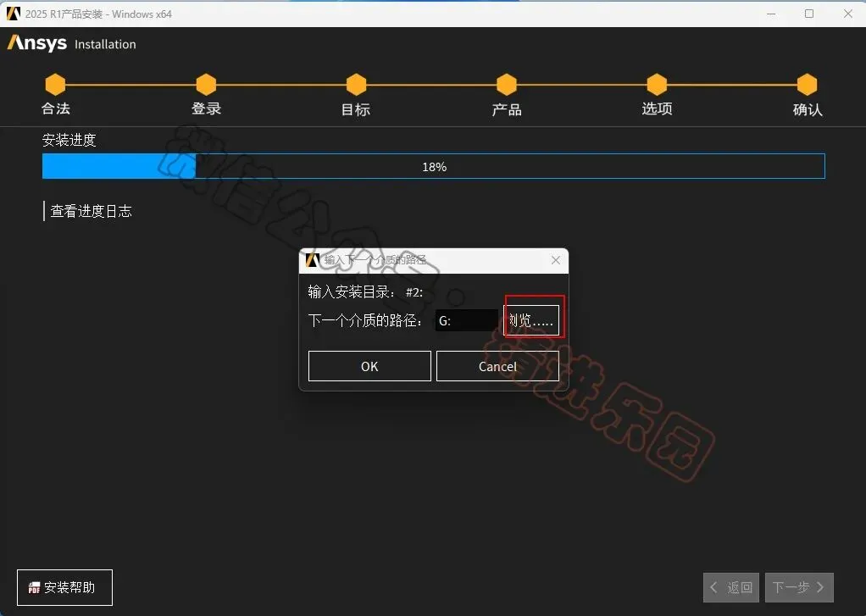Click the Ansys icon in dialog title

pos(313,260)
